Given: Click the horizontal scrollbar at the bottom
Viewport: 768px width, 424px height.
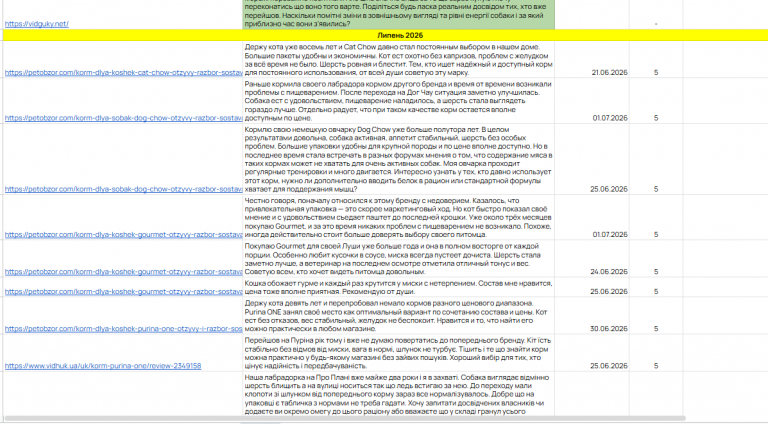Looking at the screenshot, I should click(x=344, y=419).
